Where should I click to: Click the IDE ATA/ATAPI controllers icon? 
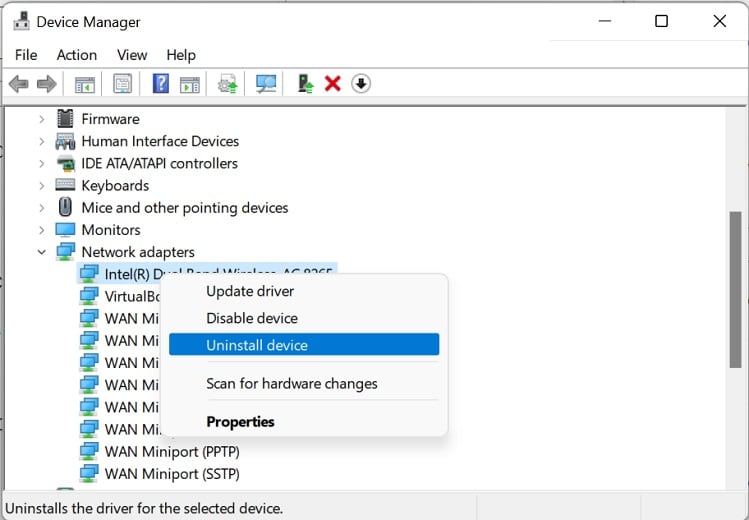point(65,163)
